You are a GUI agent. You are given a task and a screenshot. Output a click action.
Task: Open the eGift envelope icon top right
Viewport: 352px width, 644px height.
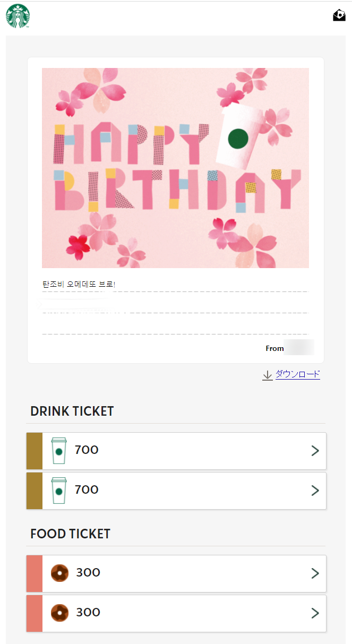tap(338, 15)
